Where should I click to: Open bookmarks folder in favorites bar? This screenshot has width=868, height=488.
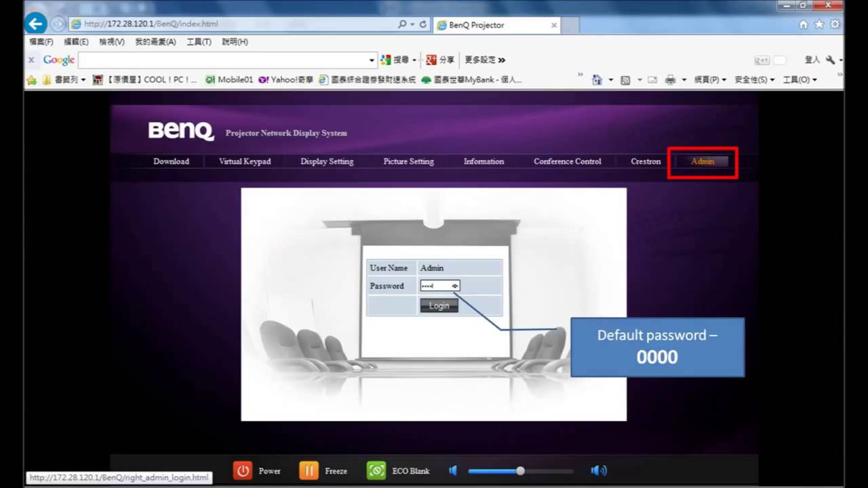pos(64,80)
